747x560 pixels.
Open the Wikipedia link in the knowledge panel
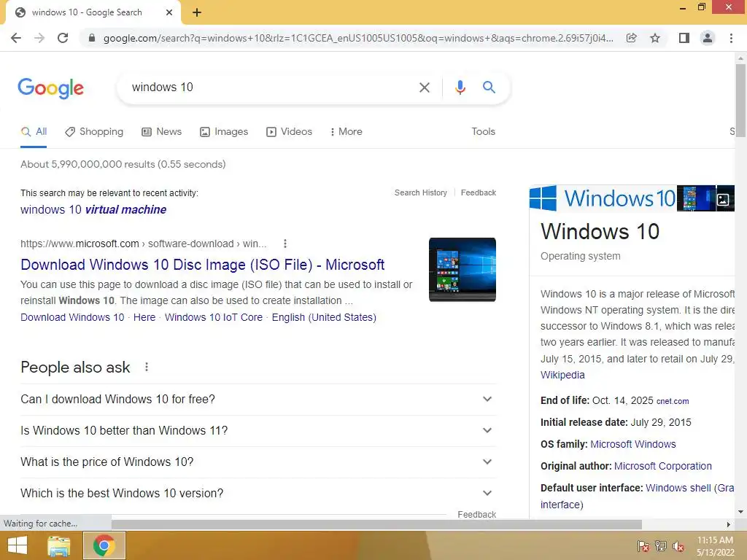[562, 375]
